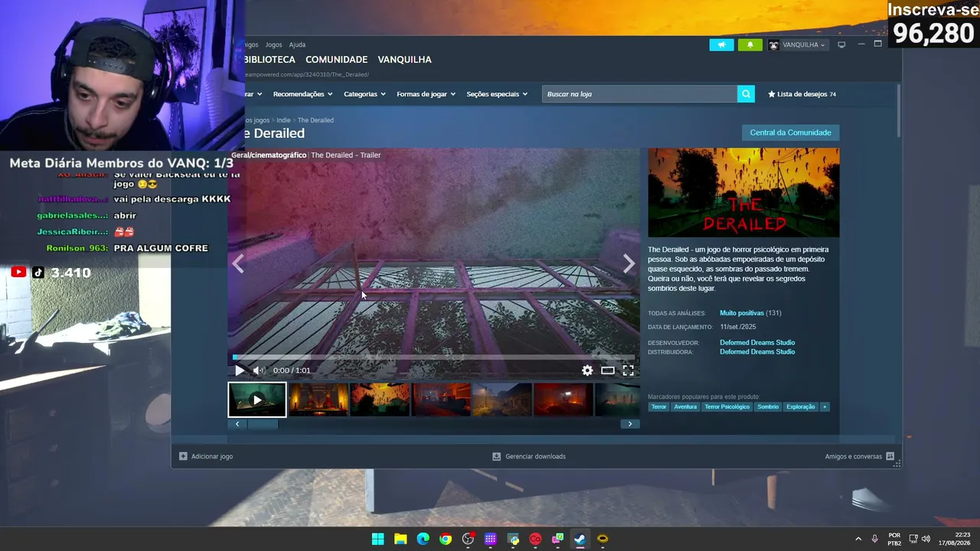Viewport: 980px width, 551px height.
Task: Open the Steam notifications bell
Action: [750, 44]
